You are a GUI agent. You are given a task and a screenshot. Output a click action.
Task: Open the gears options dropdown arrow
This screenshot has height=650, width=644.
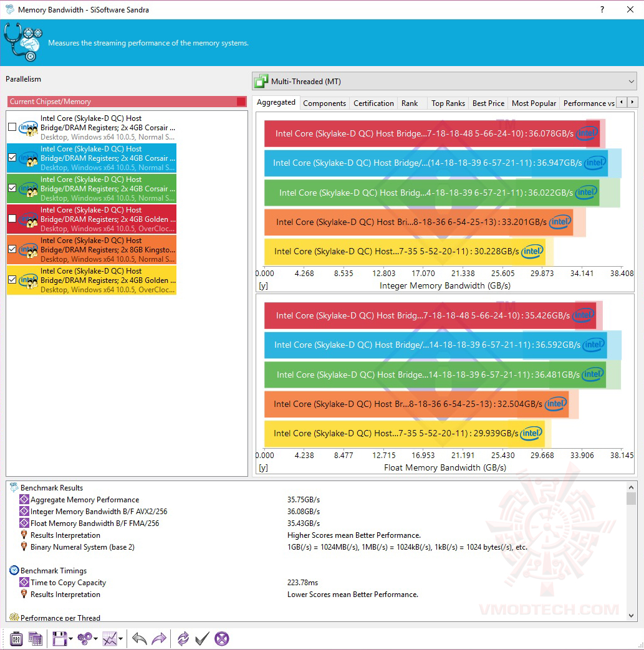(95, 639)
